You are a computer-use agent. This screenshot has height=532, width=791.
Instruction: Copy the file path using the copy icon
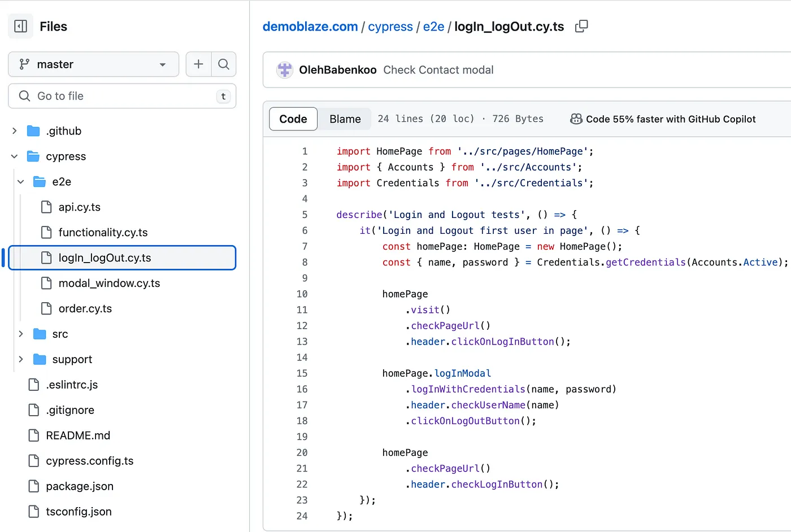point(581,26)
